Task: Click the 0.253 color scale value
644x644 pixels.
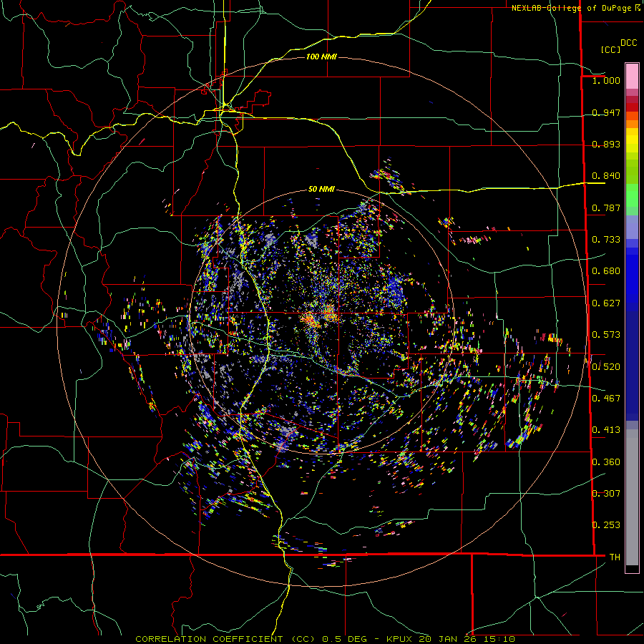Action: (606, 525)
